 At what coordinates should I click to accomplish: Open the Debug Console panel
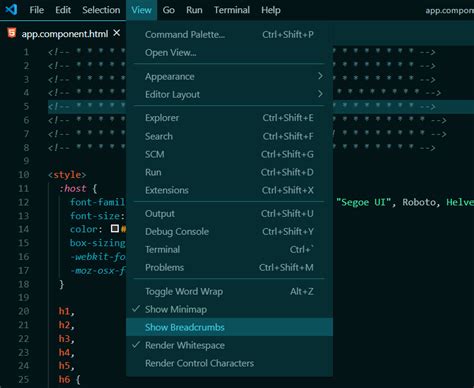(229, 231)
